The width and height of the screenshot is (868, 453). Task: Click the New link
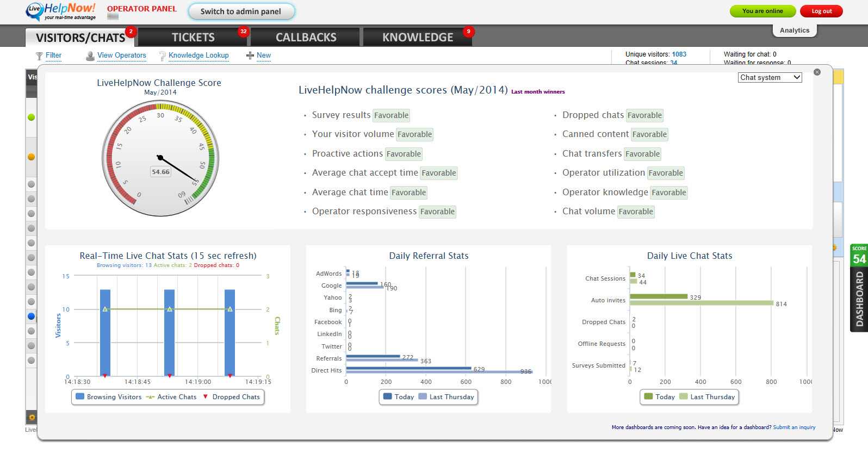[264, 55]
